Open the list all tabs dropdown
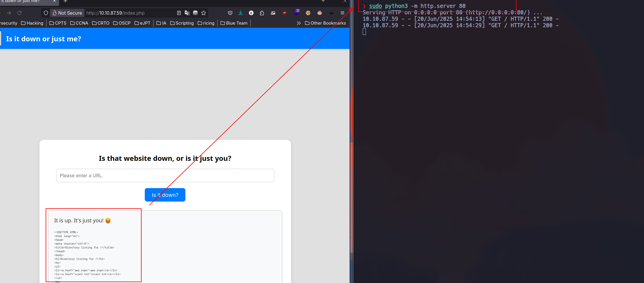This screenshot has height=283, width=644. pos(323,1)
